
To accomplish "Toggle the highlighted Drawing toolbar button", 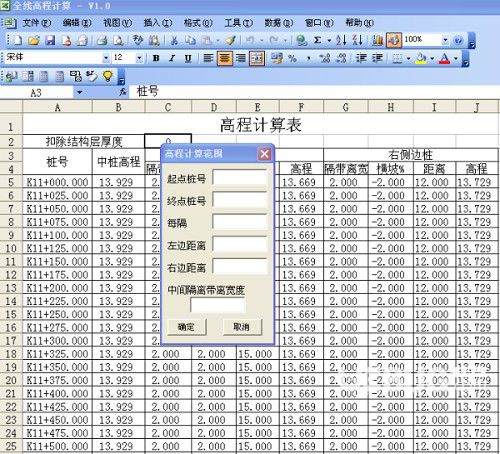I will (394, 41).
